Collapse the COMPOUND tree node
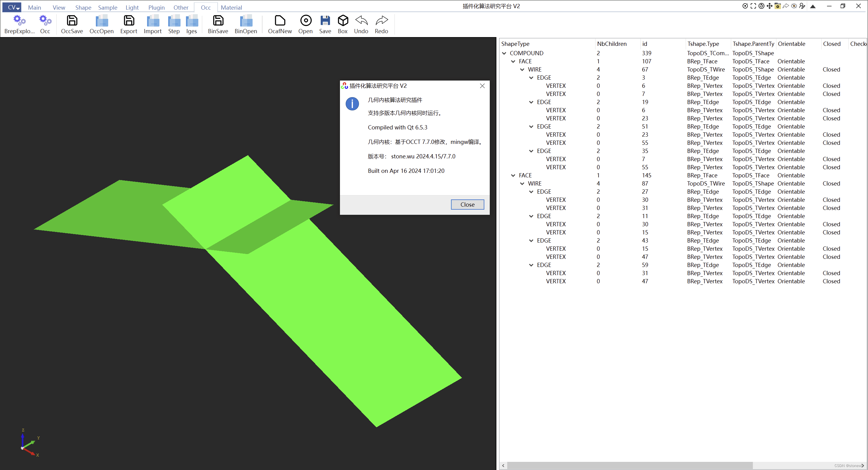This screenshot has height=470, width=868. click(x=504, y=53)
